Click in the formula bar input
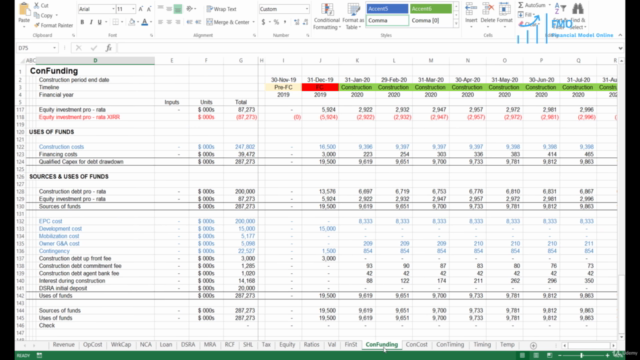 point(367,48)
